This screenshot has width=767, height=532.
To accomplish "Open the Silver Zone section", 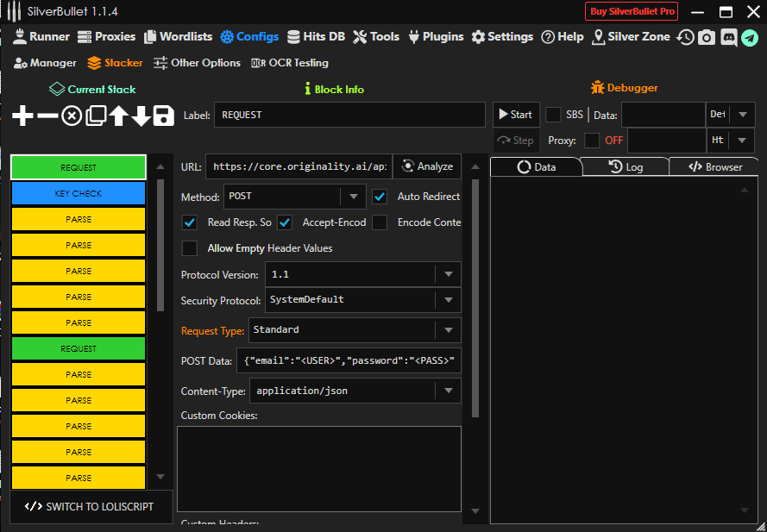I will pos(631,37).
